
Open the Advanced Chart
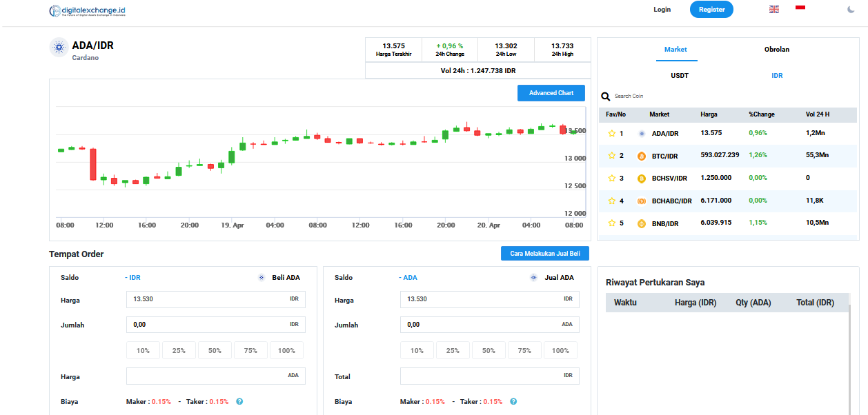[551, 93]
